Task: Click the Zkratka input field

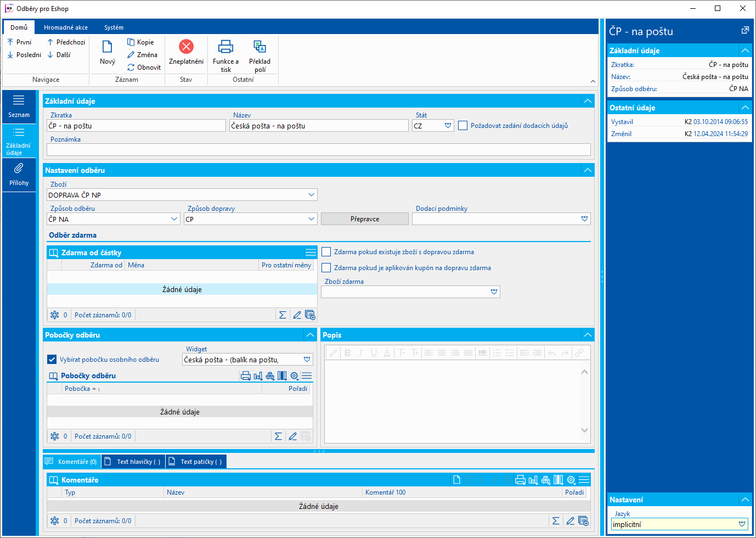Action: (136, 126)
